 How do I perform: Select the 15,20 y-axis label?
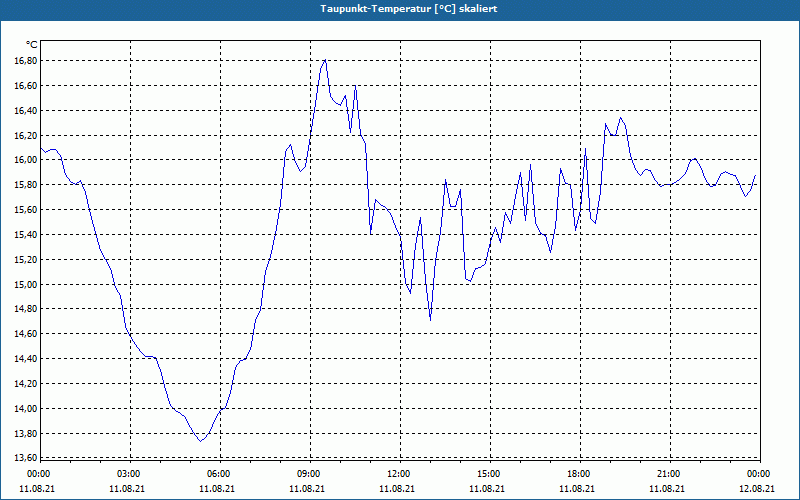[26, 260]
